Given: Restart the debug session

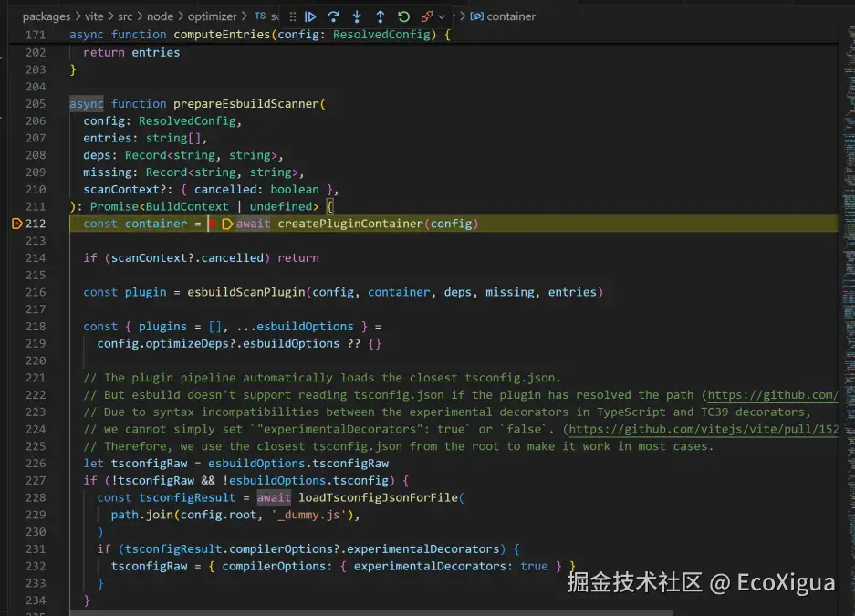Looking at the screenshot, I should tap(403, 17).
